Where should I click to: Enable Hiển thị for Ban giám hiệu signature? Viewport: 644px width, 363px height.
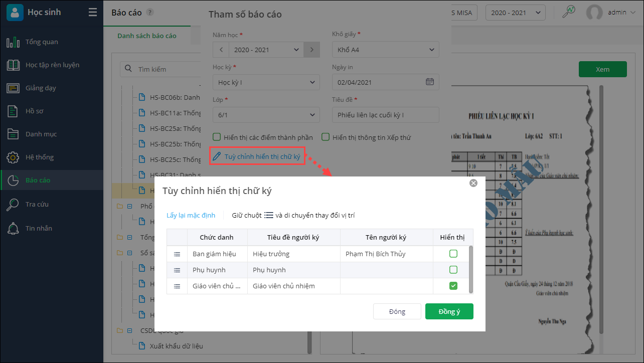point(453,254)
